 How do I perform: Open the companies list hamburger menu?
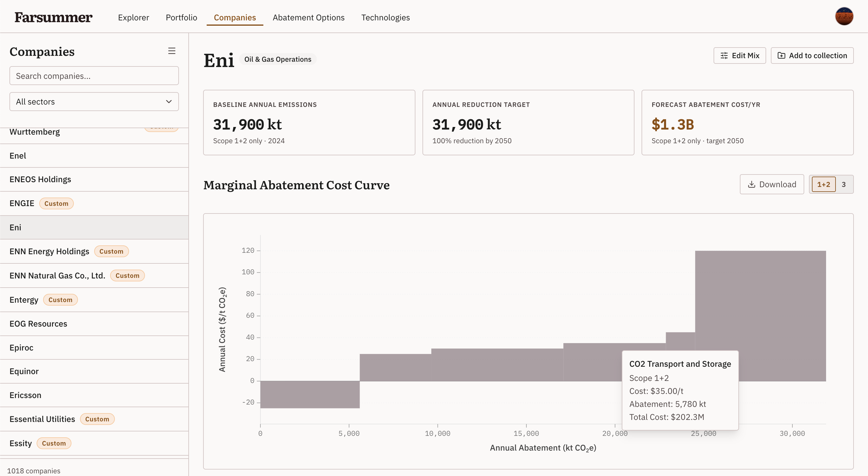172,51
